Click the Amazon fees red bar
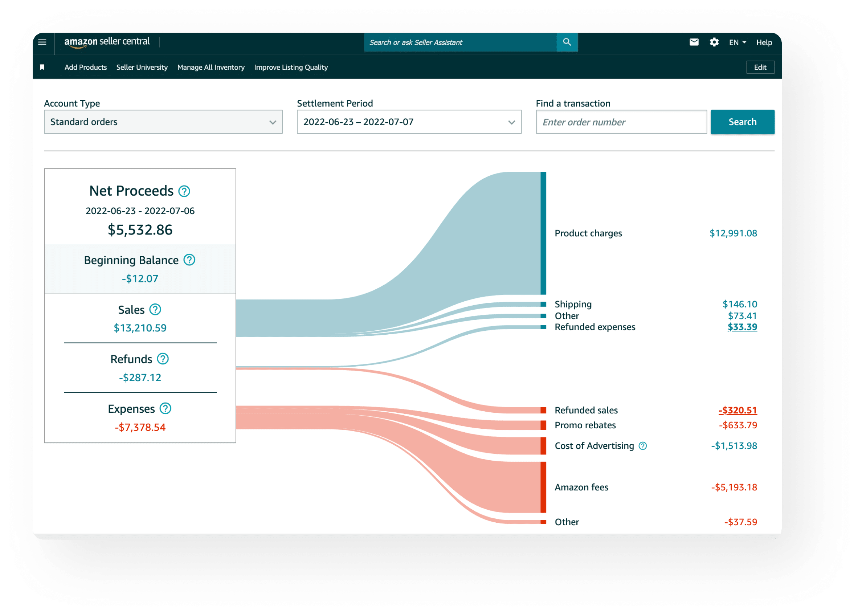This screenshot has width=858, height=616. (543, 487)
